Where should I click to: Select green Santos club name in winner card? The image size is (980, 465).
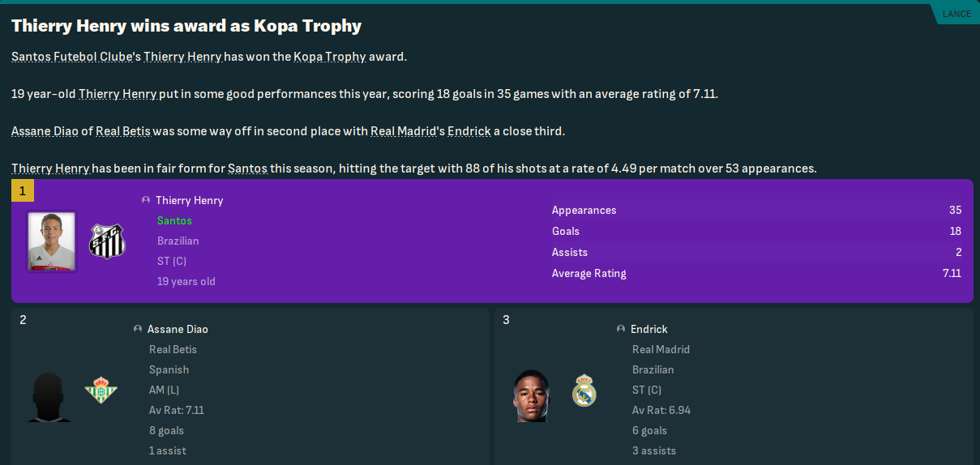(x=174, y=220)
